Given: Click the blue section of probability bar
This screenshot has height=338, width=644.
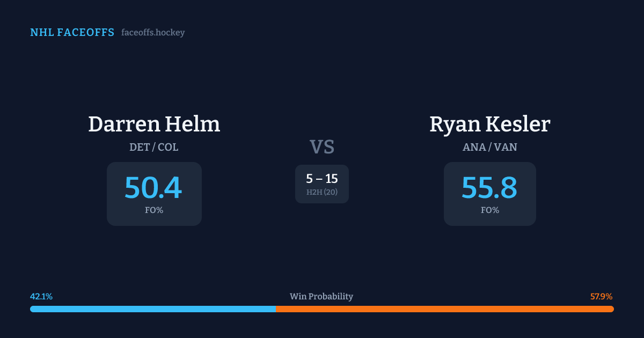Looking at the screenshot, I should [x=153, y=309].
